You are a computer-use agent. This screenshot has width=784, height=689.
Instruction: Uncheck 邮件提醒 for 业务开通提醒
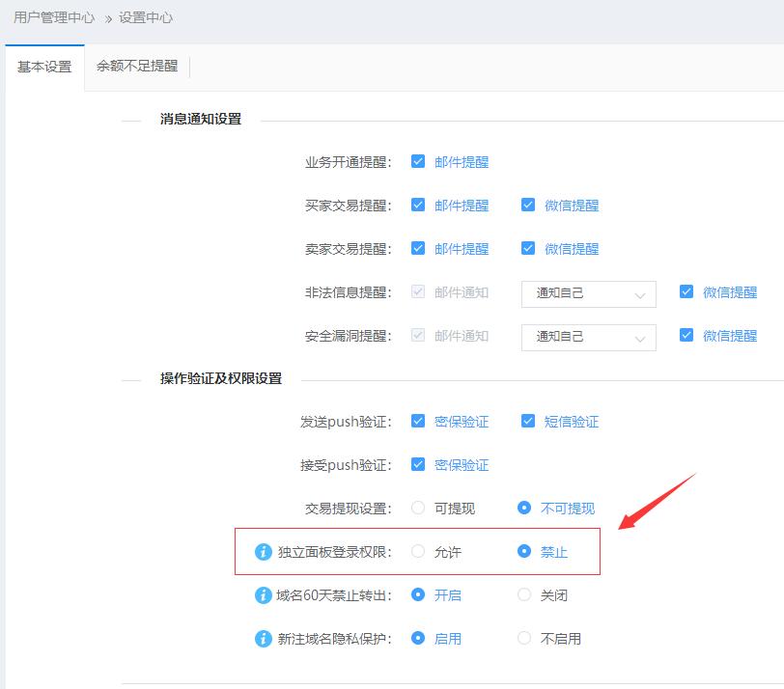419,161
